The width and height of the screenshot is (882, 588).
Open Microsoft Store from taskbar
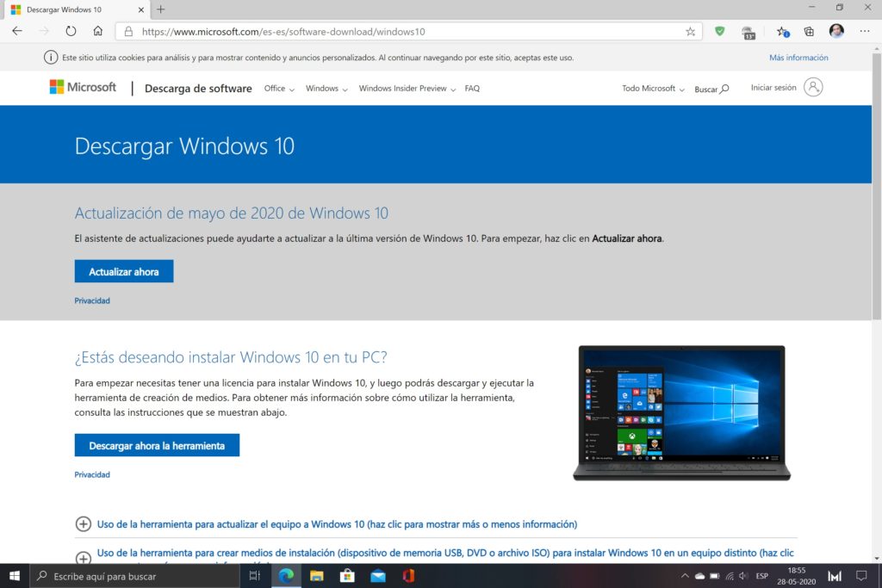click(x=347, y=576)
